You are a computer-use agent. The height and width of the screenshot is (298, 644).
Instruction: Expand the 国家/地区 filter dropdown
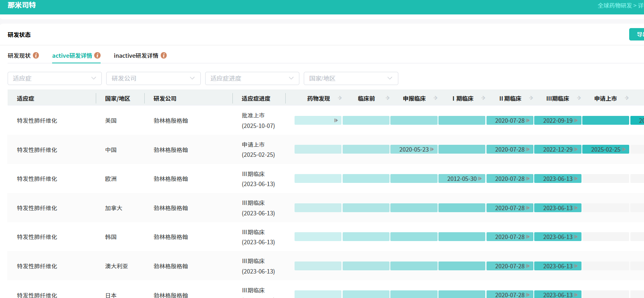(351, 78)
